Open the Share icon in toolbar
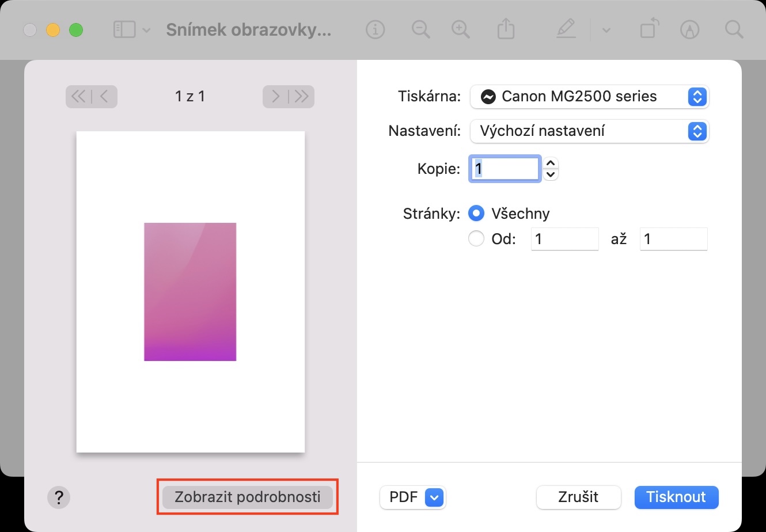The width and height of the screenshot is (766, 532). coord(506,29)
